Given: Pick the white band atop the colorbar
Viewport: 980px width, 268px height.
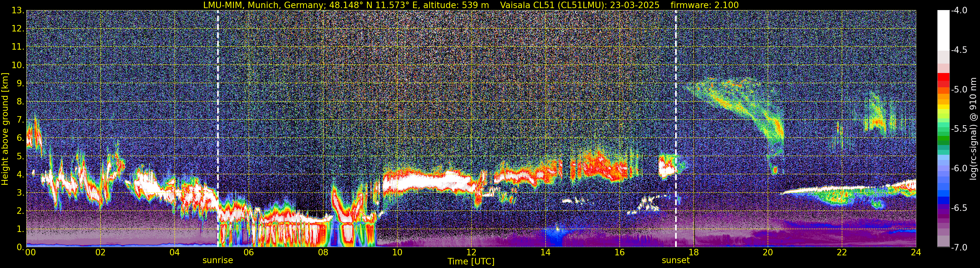Looking at the screenshot, I should point(944,30).
